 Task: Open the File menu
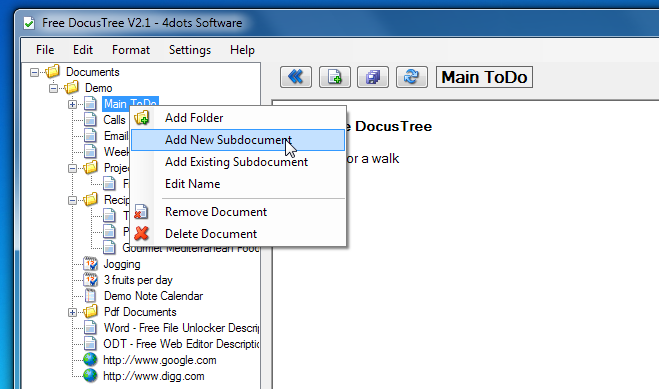coord(45,50)
